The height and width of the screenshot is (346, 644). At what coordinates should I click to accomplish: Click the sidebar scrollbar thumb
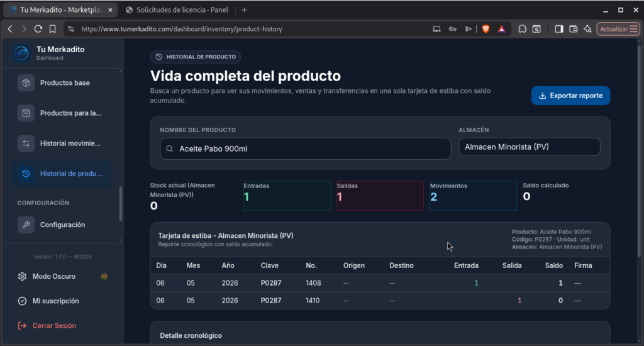pyautogui.click(x=120, y=204)
